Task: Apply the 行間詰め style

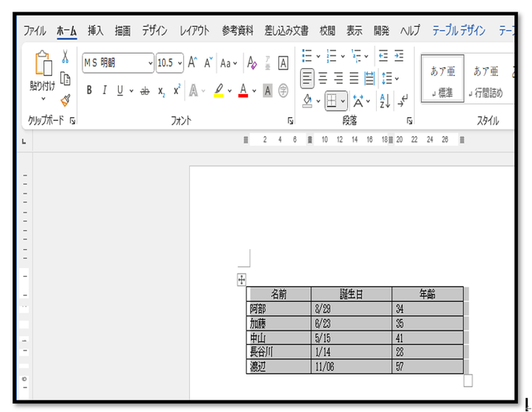Action: 486,79
